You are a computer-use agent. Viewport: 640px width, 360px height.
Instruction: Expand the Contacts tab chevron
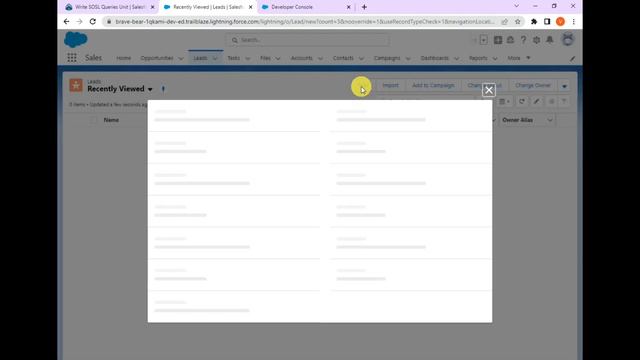(x=361, y=59)
